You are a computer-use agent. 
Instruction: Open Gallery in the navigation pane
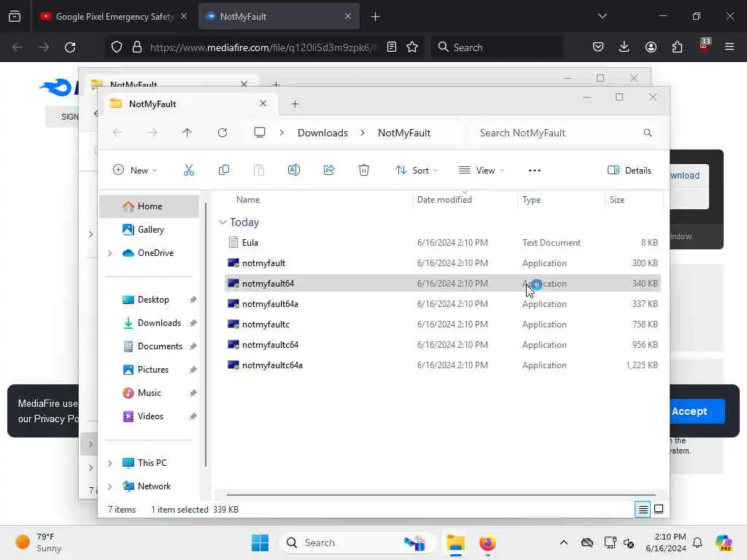(x=149, y=230)
